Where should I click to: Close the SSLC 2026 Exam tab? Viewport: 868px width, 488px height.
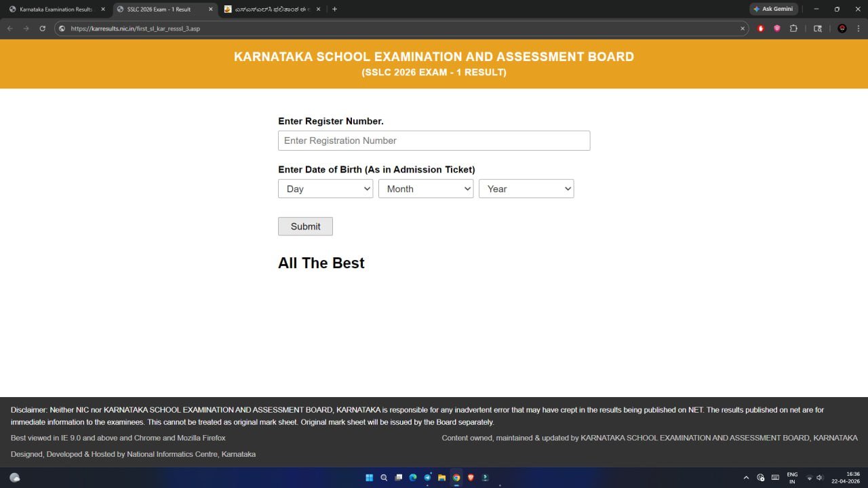click(210, 10)
